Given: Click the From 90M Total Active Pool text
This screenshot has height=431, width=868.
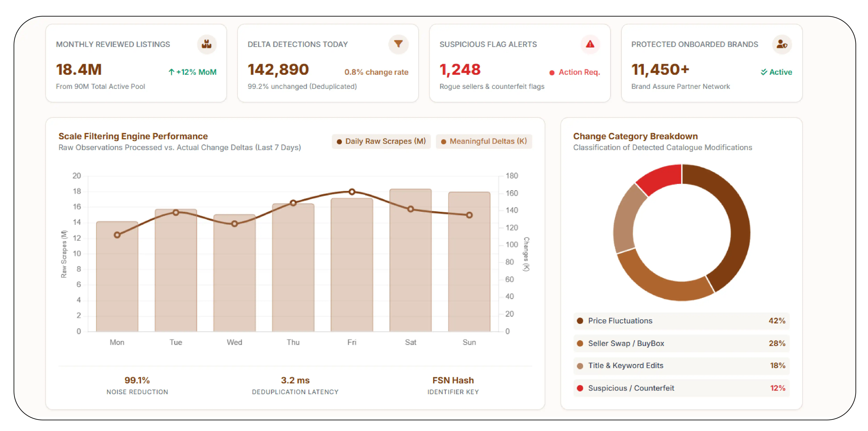Looking at the screenshot, I should pos(100,87).
